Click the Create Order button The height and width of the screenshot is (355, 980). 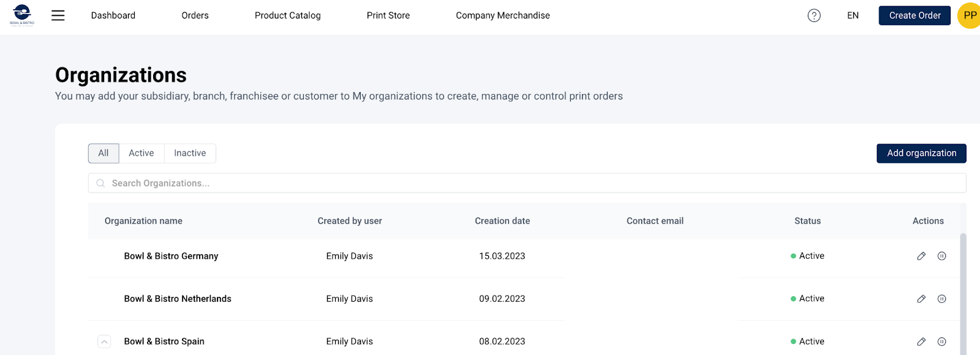[914, 15]
